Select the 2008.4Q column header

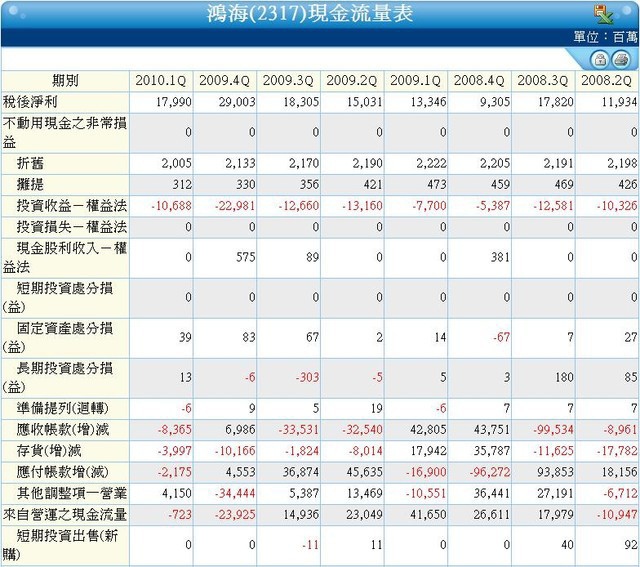479,81
